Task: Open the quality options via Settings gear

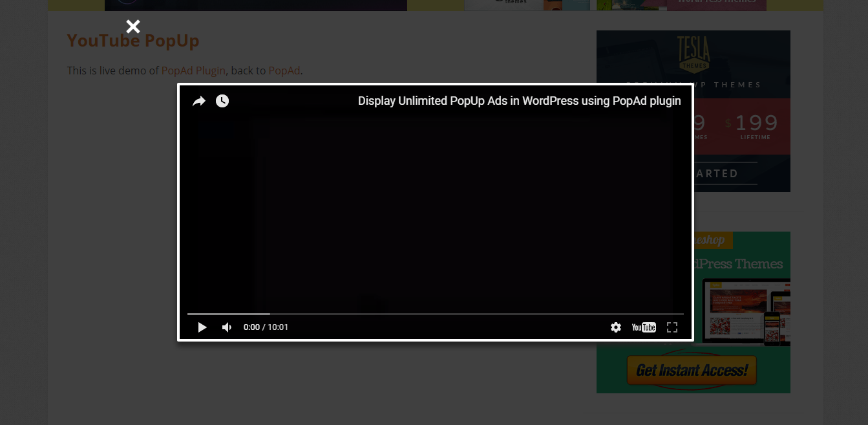Action: pyautogui.click(x=616, y=327)
